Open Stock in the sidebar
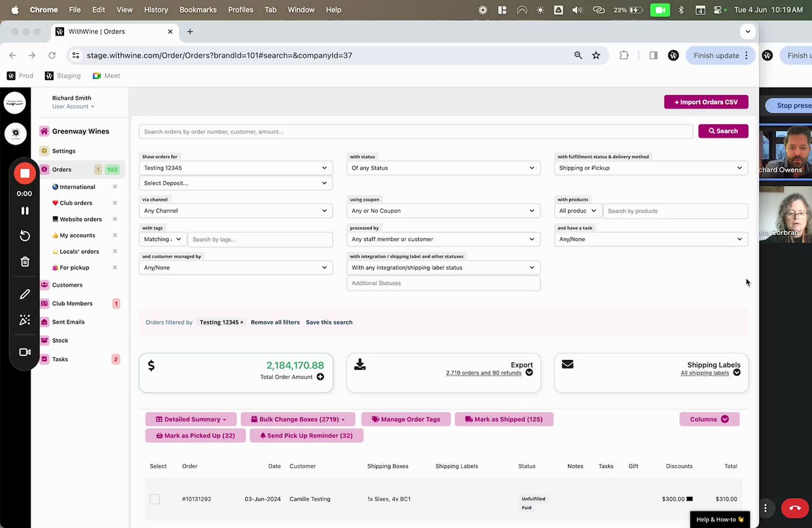 (x=60, y=341)
